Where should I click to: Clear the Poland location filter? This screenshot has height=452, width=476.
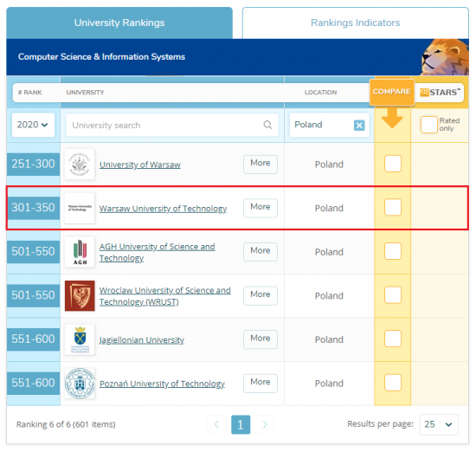[x=359, y=126]
